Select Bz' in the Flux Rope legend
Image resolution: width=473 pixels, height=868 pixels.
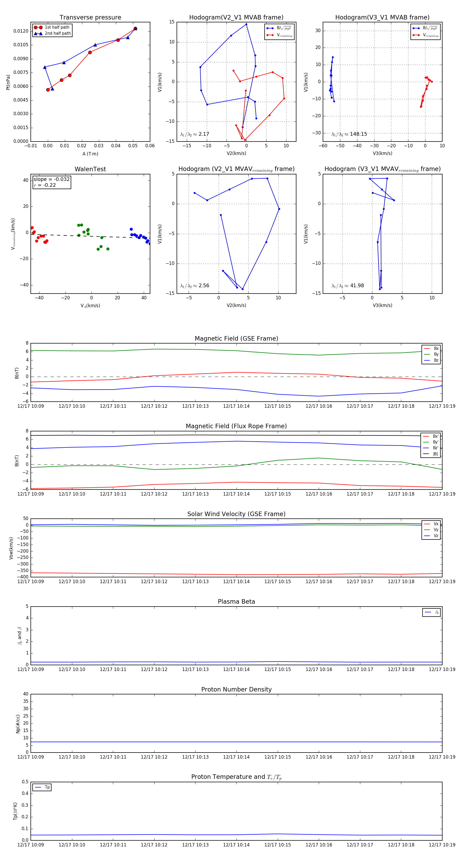(x=431, y=448)
